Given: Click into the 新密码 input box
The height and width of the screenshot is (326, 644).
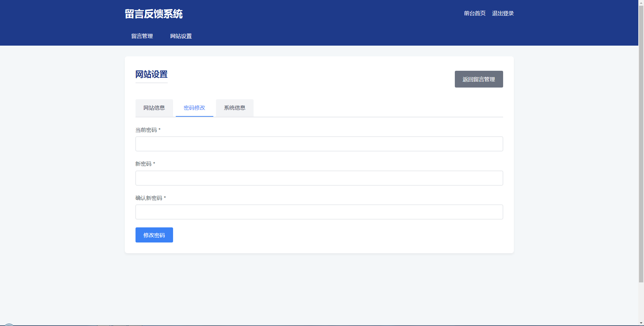Looking at the screenshot, I should [319, 178].
